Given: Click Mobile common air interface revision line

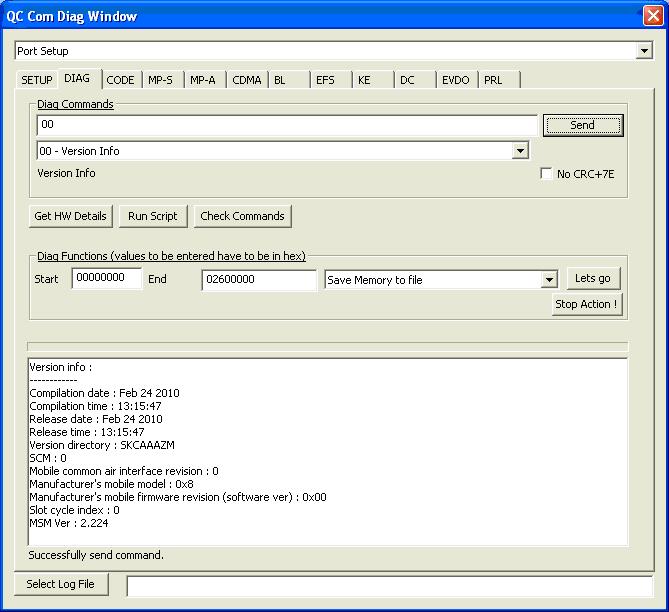Looking at the screenshot, I should [124, 471].
